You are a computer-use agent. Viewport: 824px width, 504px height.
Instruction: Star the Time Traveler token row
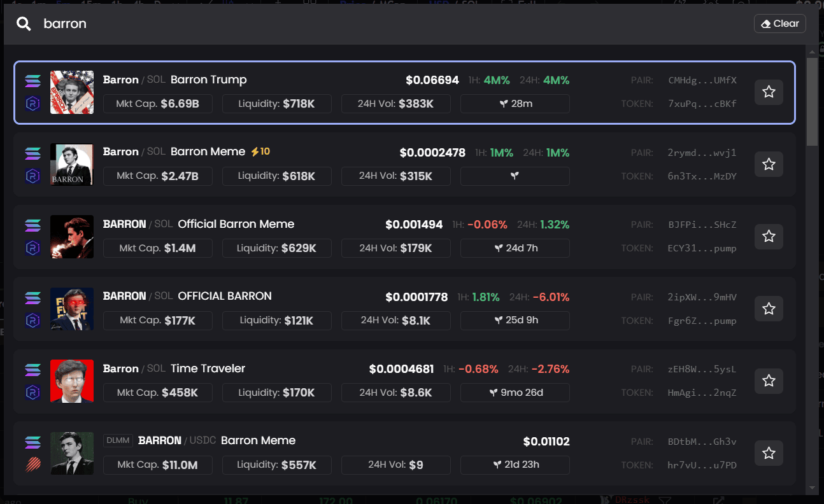pyautogui.click(x=769, y=381)
